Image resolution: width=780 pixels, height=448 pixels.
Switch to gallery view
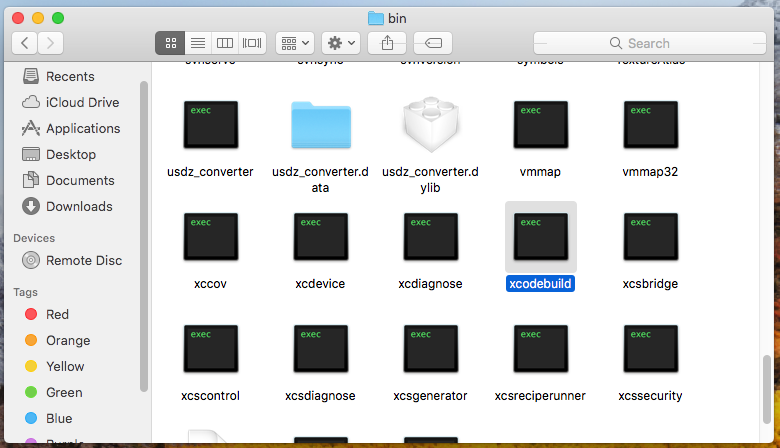click(252, 43)
